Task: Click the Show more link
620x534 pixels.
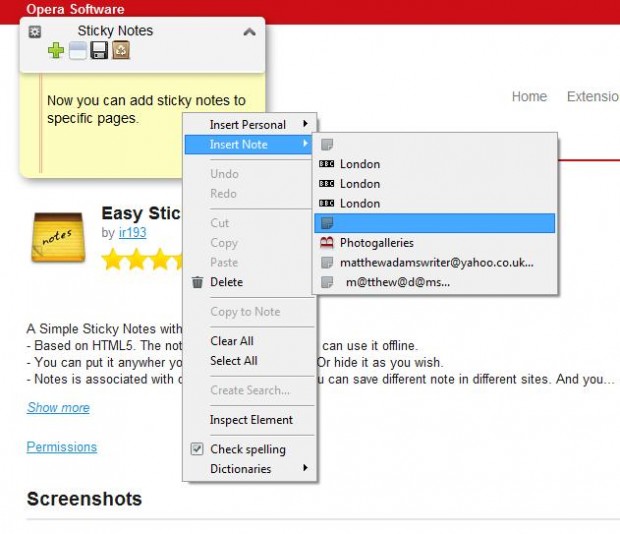Action: click(x=59, y=408)
